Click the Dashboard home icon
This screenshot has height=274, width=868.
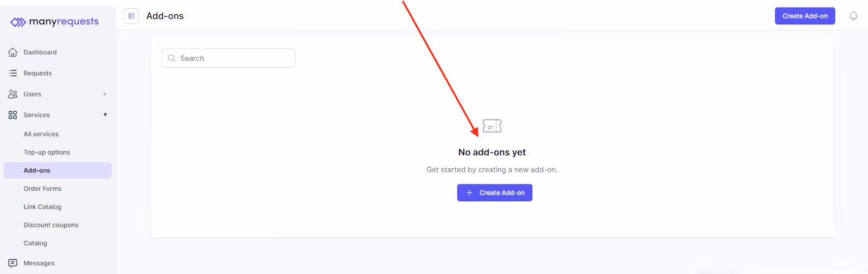click(13, 53)
